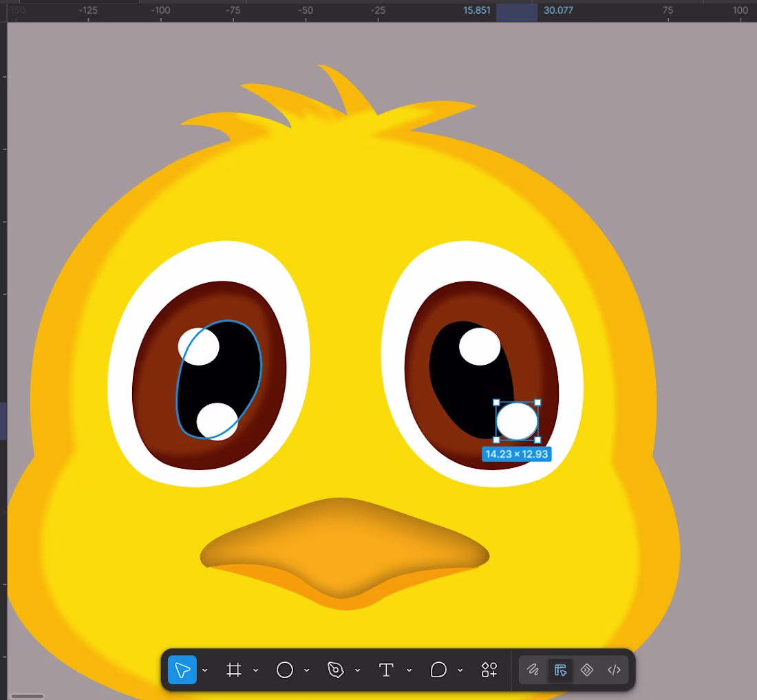Expand the Move tool options chevron

coord(204,670)
